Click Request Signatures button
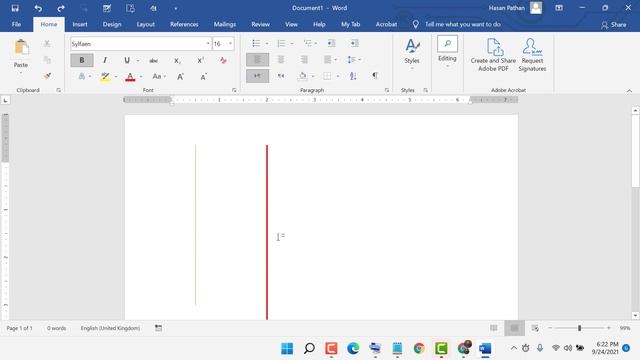Image resolution: width=640 pixels, height=360 pixels. (532, 55)
